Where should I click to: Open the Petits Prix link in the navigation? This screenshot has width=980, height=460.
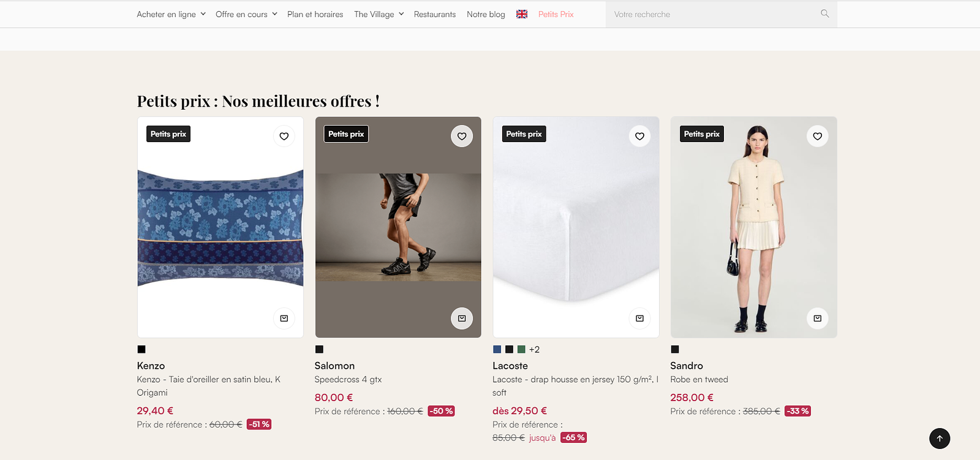click(556, 14)
